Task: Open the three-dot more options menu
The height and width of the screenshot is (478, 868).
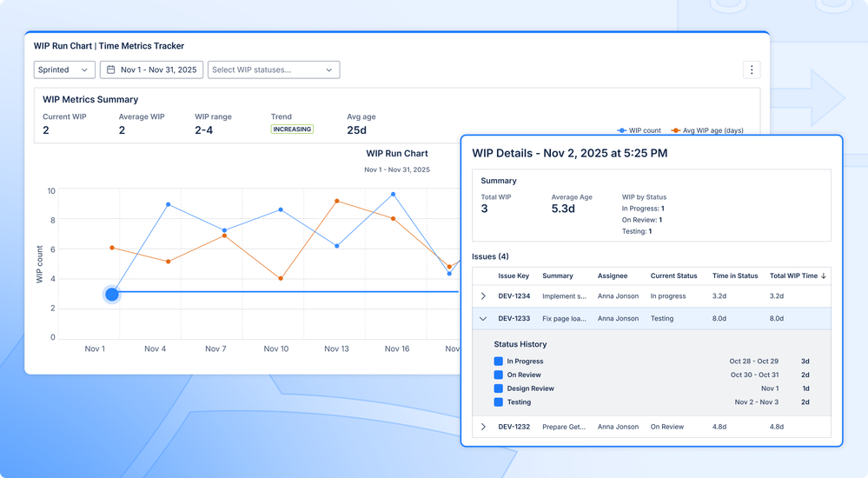Action: [x=752, y=70]
